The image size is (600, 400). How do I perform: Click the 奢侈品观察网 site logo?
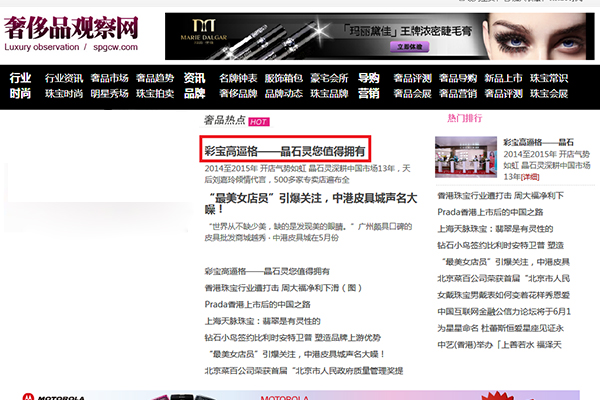point(71,33)
